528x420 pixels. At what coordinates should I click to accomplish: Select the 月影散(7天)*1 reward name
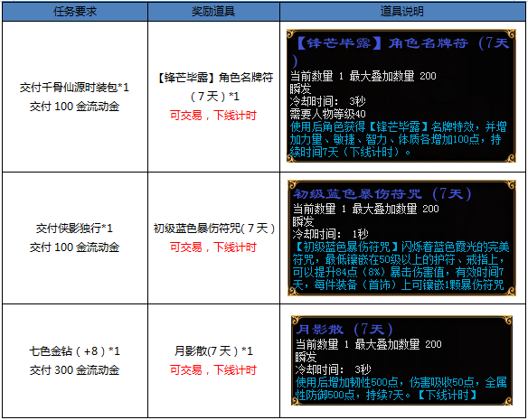(213, 351)
